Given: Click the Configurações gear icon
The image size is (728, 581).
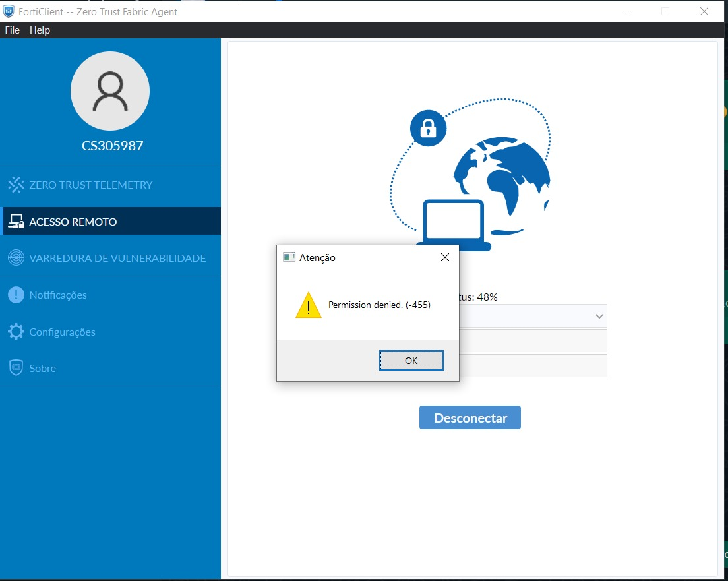Looking at the screenshot, I should [16, 332].
